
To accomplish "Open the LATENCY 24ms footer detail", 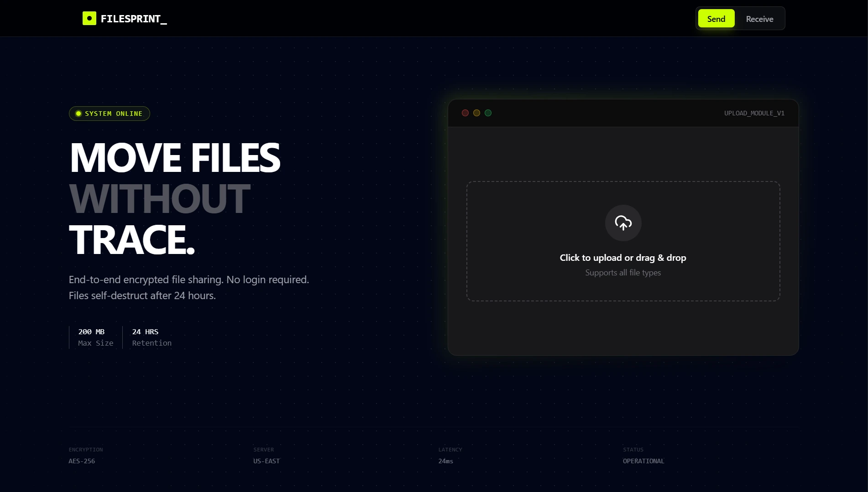I will [x=450, y=456].
